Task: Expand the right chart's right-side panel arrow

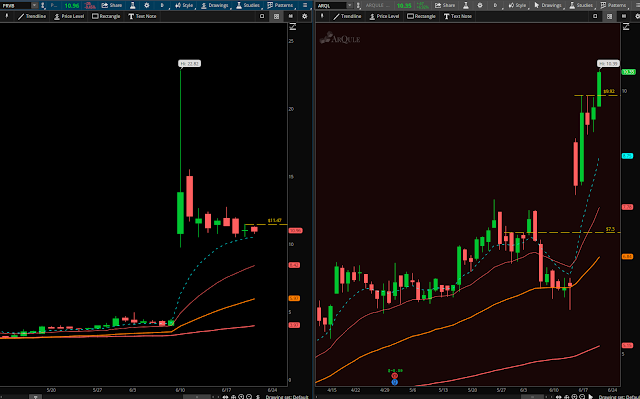Action: (626, 27)
